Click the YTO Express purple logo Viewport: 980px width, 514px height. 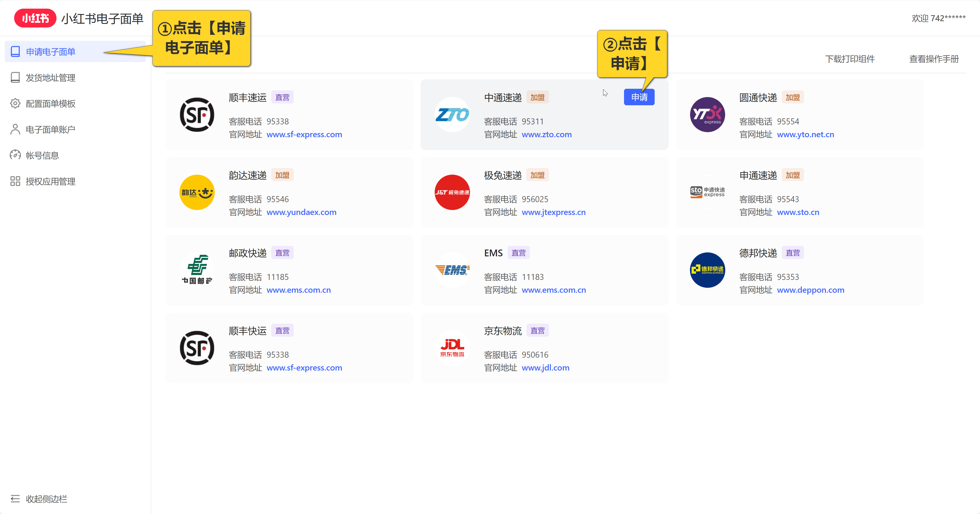pyautogui.click(x=707, y=115)
